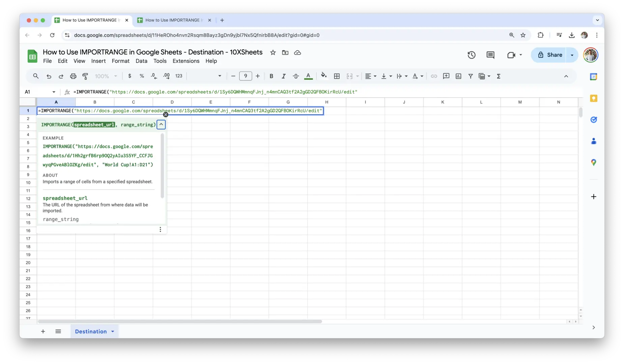Click the create filter funnel icon
This screenshot has width=624, height=364.
pos(470,76)
